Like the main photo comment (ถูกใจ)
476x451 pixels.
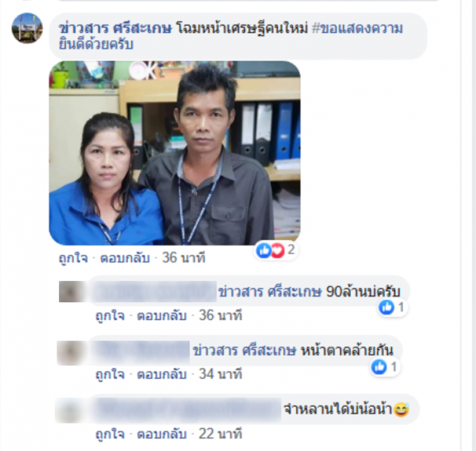click(x=73, y=258)
